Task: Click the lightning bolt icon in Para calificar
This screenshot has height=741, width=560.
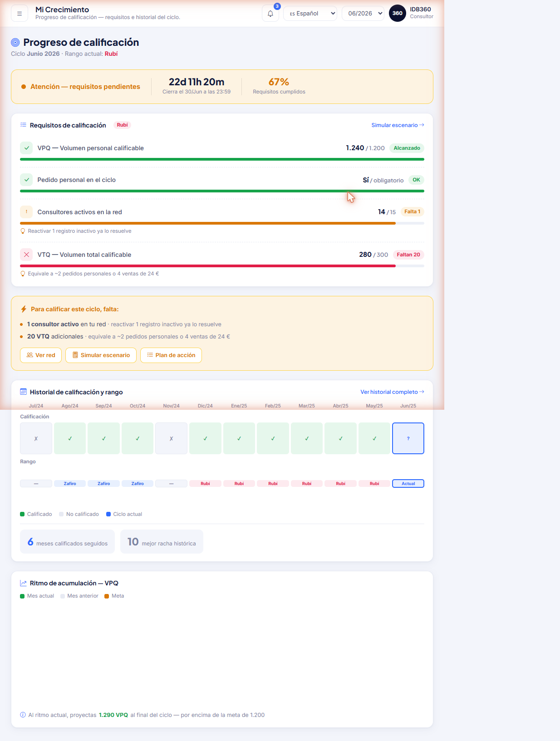Action: (x=24, y=309)
